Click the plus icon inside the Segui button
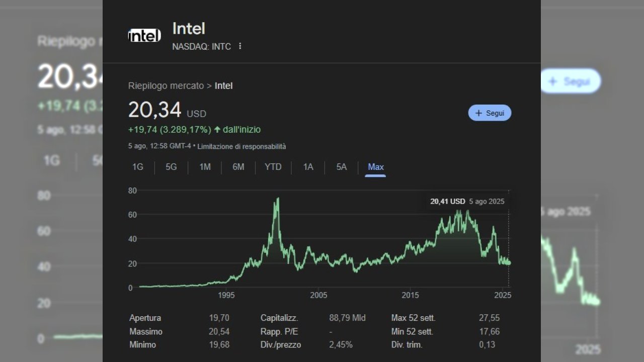This screenshot has height=362, width=644. click(478, 113)
